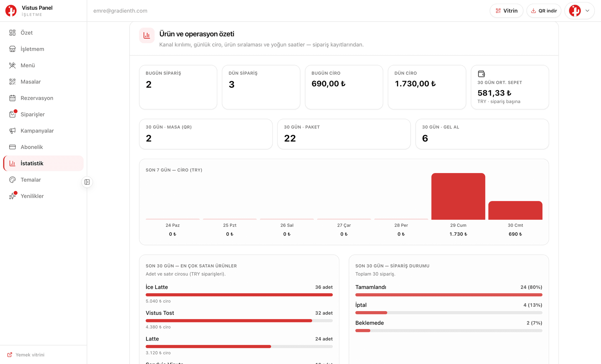This screenshot has height=364, width=601.
Task: Open the Menü sidebar item
Action: click(44, 65)
